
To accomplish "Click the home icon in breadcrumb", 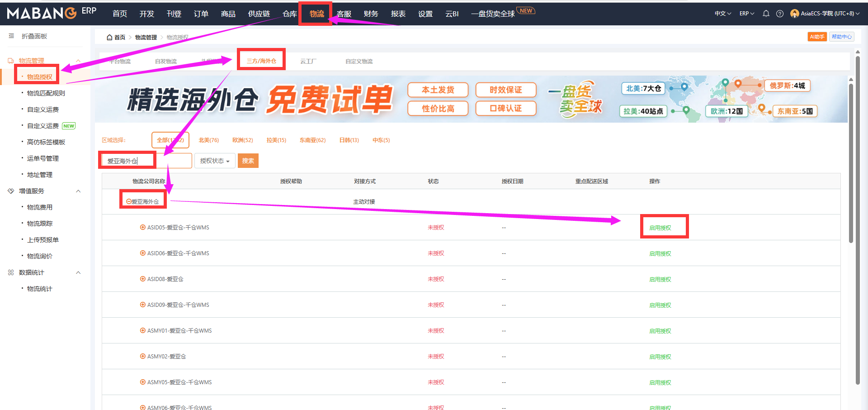I will [109, 38].
